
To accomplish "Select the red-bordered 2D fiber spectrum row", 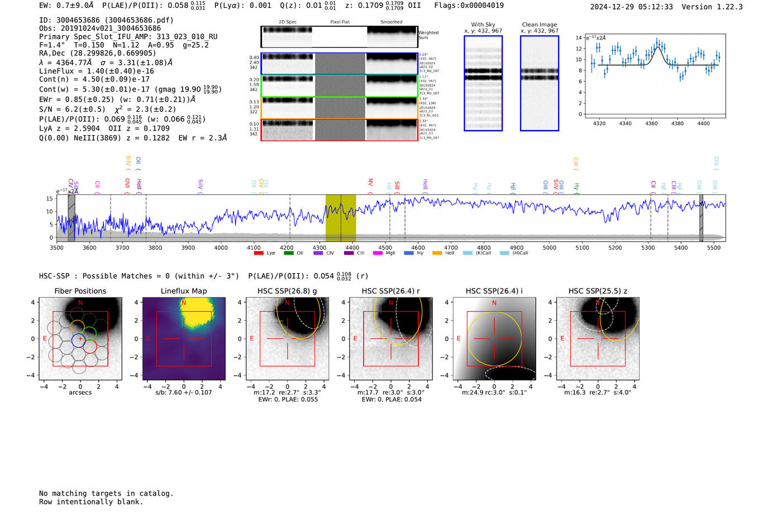I will [340, 130].
